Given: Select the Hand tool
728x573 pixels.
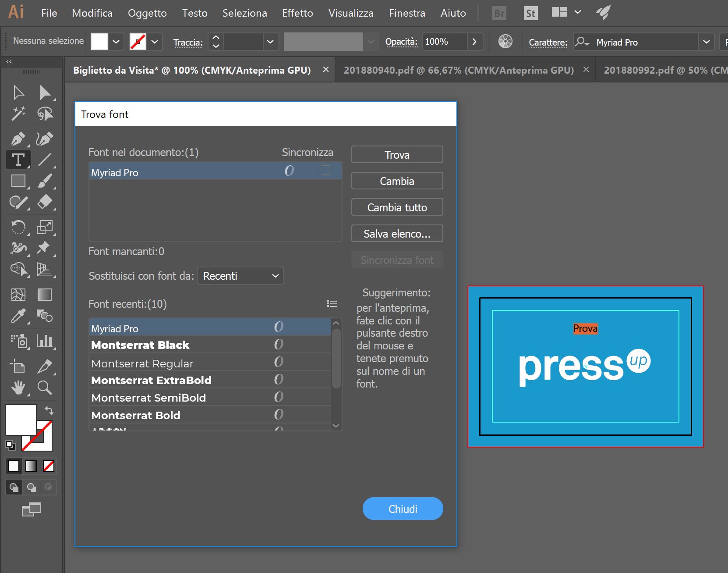Looking at the screenshot, I should [18, 388].
